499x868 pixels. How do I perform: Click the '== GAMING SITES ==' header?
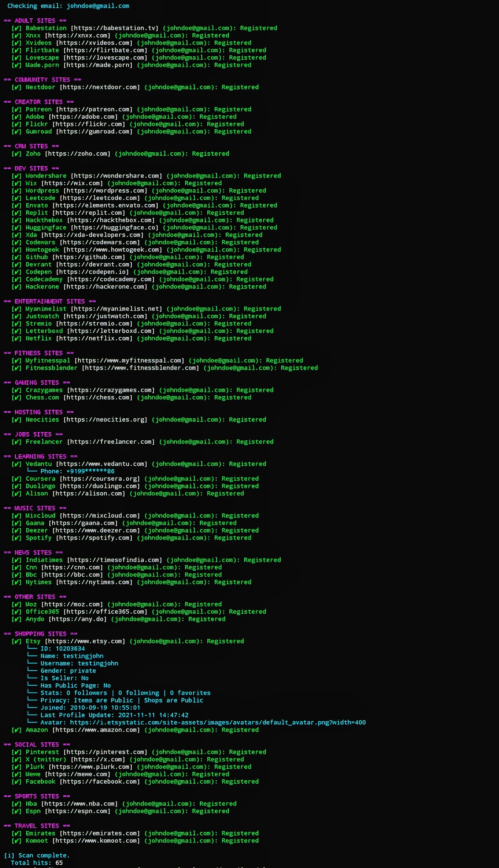click(x=37, y=383)
